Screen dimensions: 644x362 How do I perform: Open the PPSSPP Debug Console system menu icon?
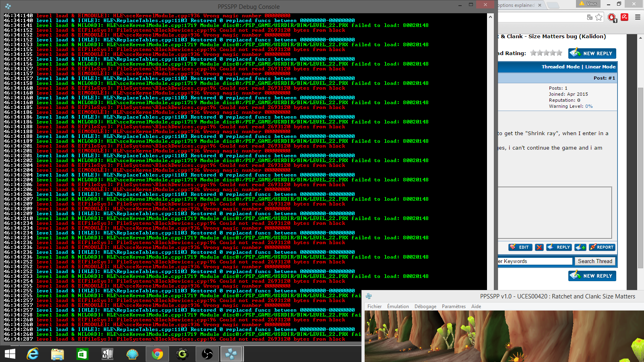(x=8, y=6)
